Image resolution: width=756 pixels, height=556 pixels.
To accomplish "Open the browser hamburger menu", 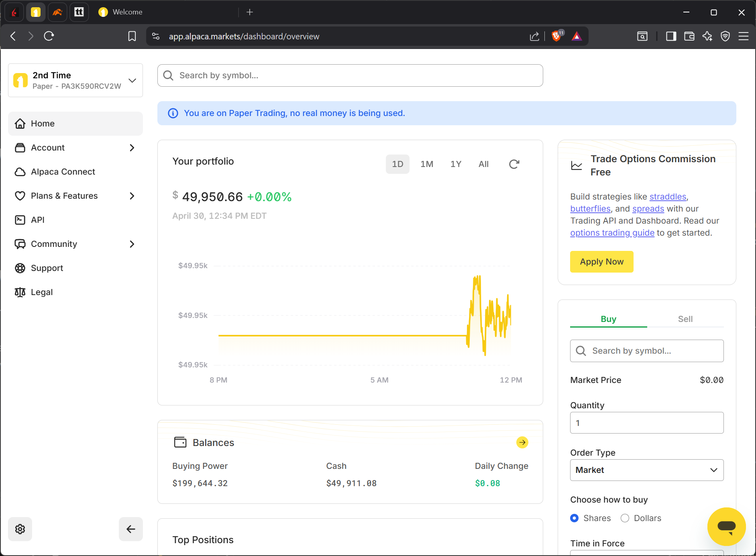I will pyautogui.click(x=744, y=37).
